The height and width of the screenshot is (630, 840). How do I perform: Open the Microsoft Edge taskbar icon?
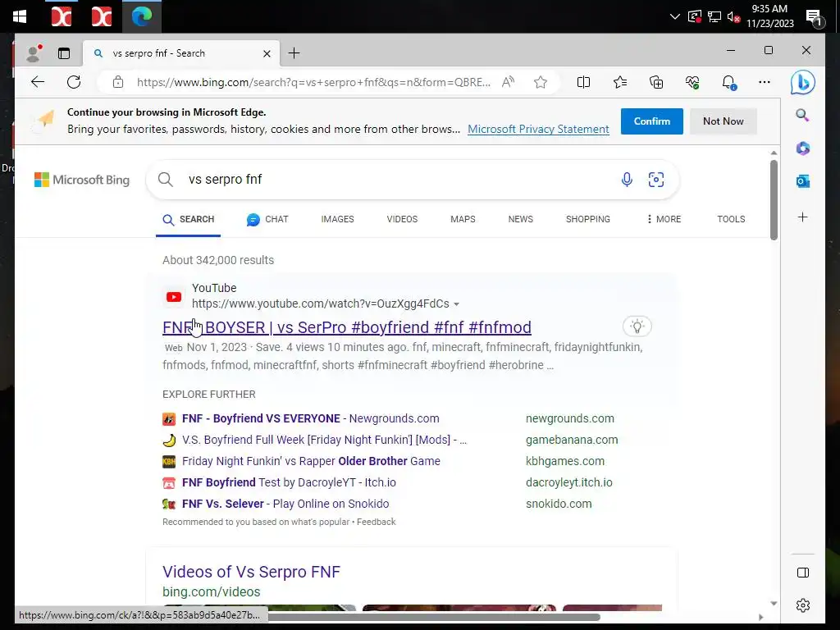click(141, 16)
